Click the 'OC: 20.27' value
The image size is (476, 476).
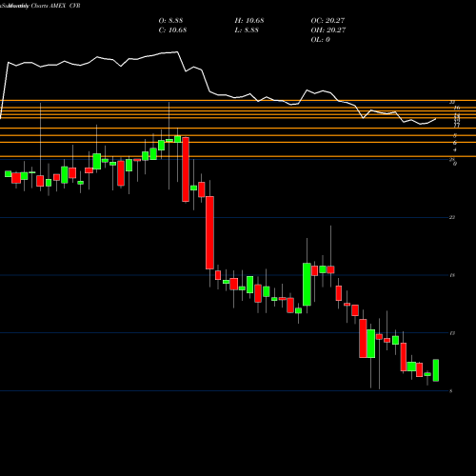[x=327, y=21]
